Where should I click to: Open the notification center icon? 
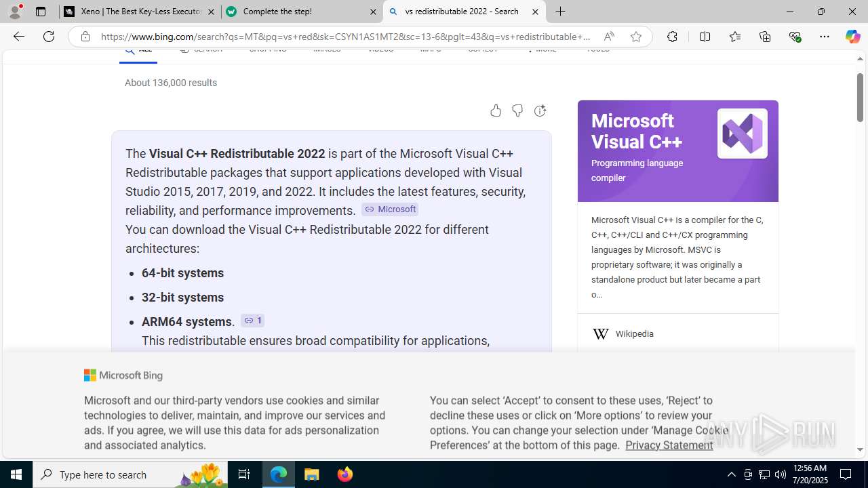[846, 474]
